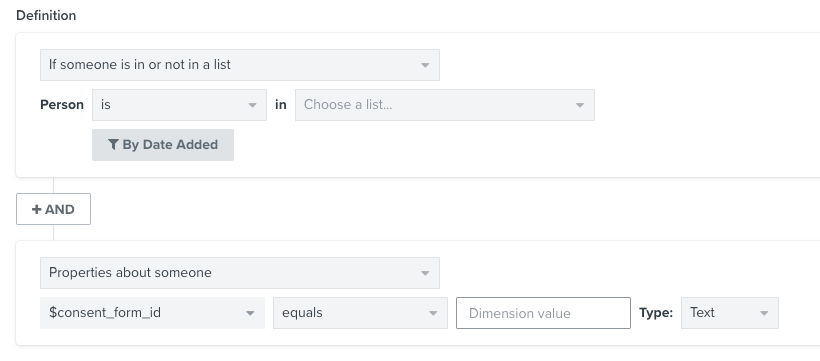Click the bold 'Person' label

point(62,105)
